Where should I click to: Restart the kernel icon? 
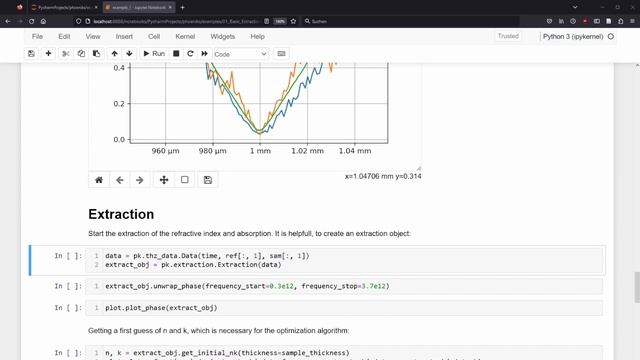(x=190, y=54)
